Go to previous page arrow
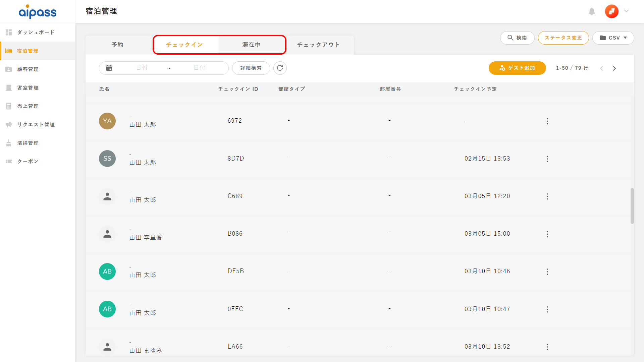The width and height of the screenshot is (644, 362). 602,68
